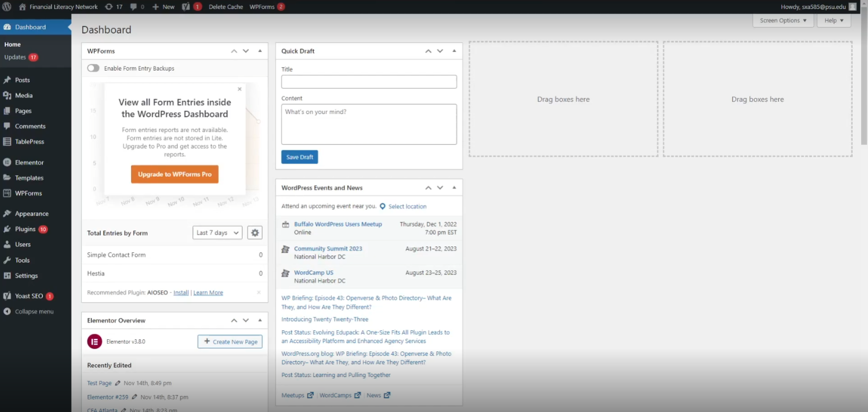Click the Save Draft button
Viewport: 868px width, 412px height.
click(x=299, y=157)
